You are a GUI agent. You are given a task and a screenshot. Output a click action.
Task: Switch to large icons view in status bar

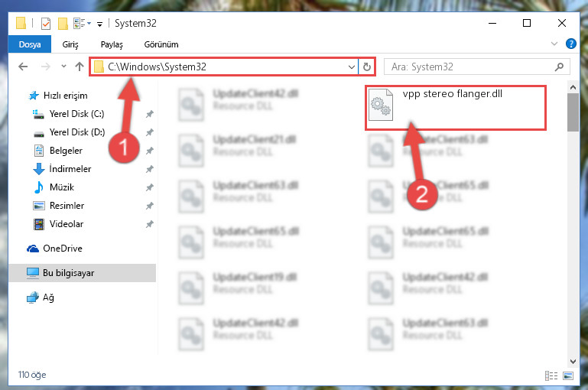tap(568, 375)
